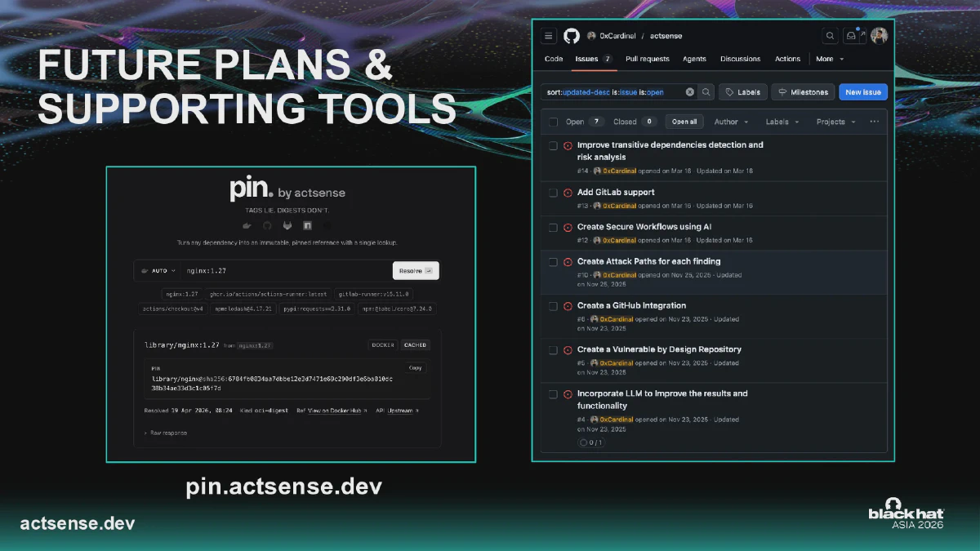
Task: Tick the select-all issues checkbox
Action: pos(553,122)
